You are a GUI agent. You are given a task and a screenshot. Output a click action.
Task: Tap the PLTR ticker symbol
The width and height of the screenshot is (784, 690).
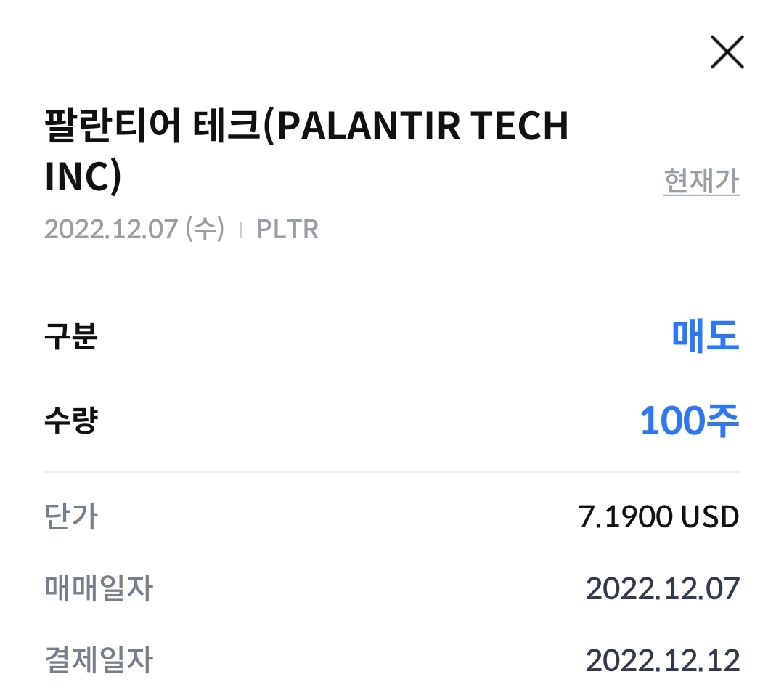(287, 230)
